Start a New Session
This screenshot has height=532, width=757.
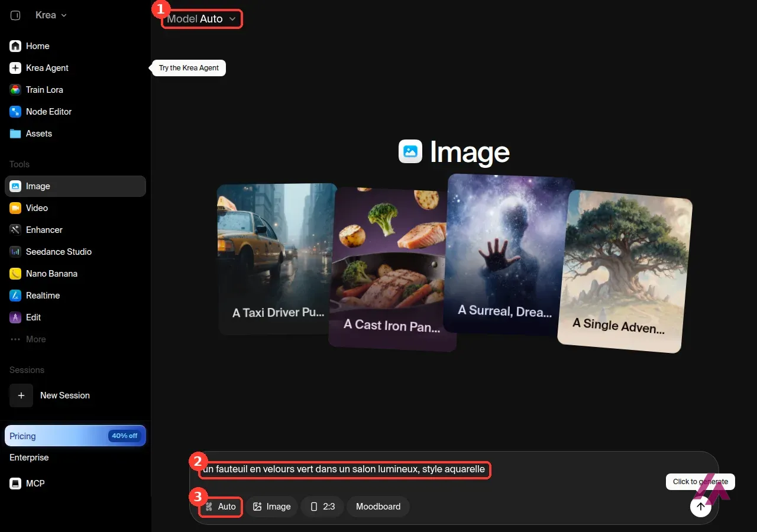click(x=75, y=395)
